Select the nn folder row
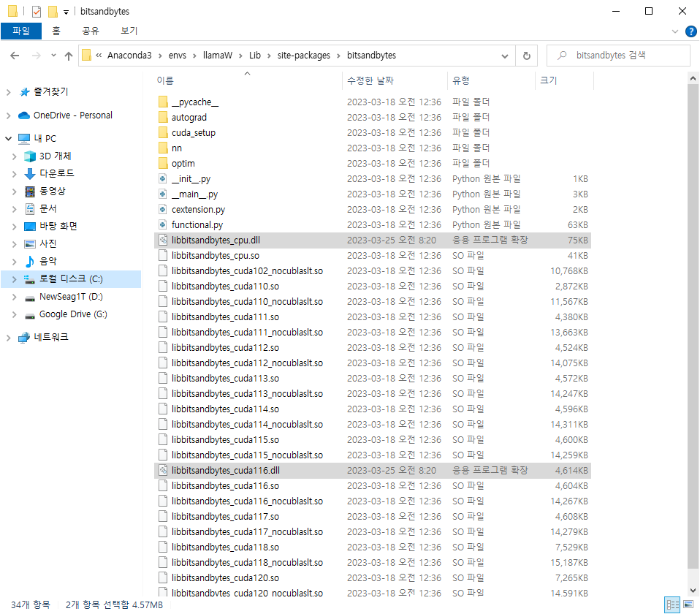 [373, 148]
